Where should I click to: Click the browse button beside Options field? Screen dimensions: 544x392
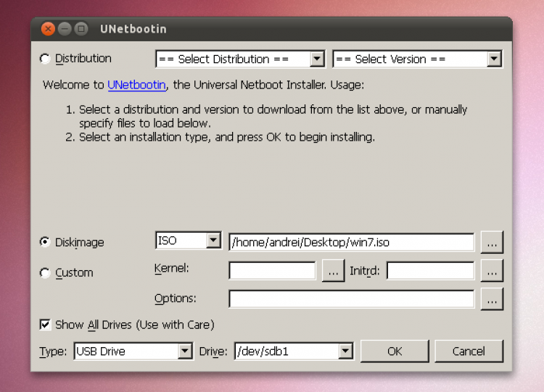491,299
